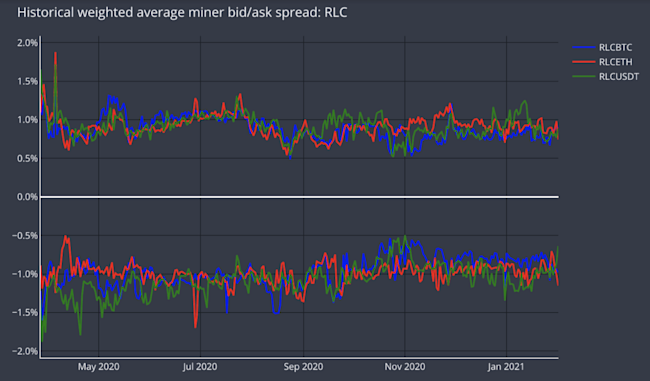The width and height of the screenshot is (650, 381).
Task: Toggle the RLCUSDT legend entry
Action: [x=606, y=77]
